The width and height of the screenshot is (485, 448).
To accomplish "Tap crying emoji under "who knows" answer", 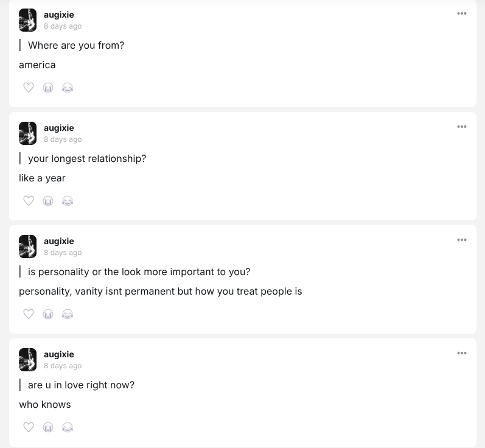I will point(48,427).
